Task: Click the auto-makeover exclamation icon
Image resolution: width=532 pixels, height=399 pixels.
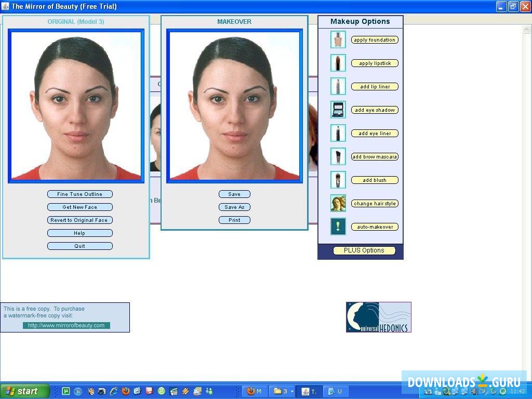Action: click(338, 227)
